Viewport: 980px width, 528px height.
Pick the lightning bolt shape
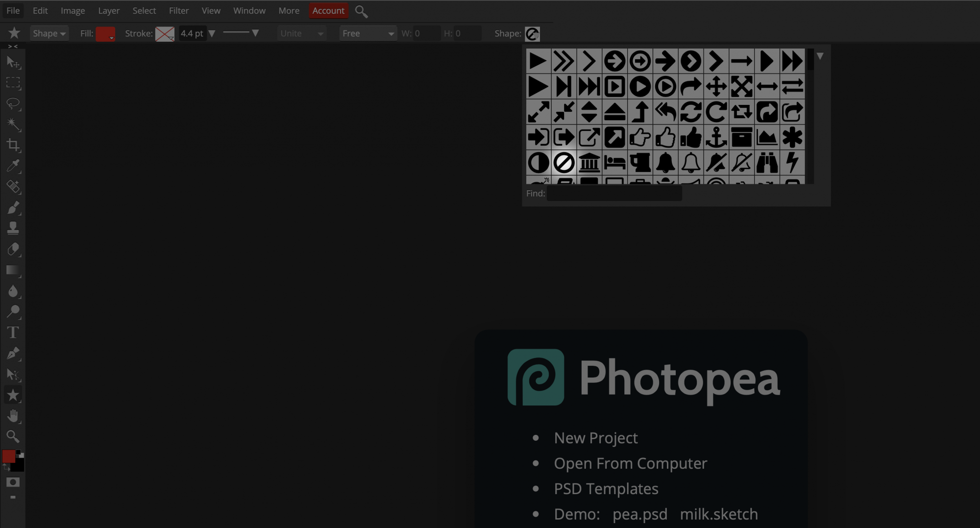click(x=792, y=163)
